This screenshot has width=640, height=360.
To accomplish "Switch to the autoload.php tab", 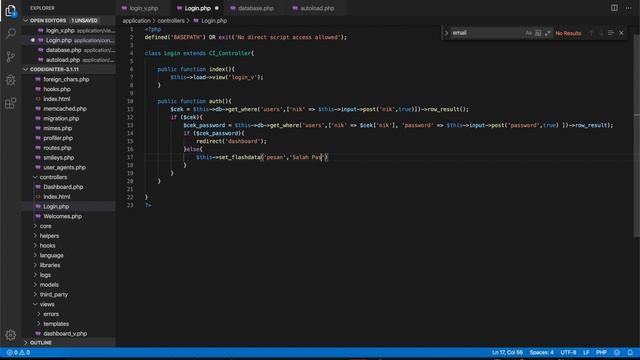I will pyautogui.click(x=317, y=8).
